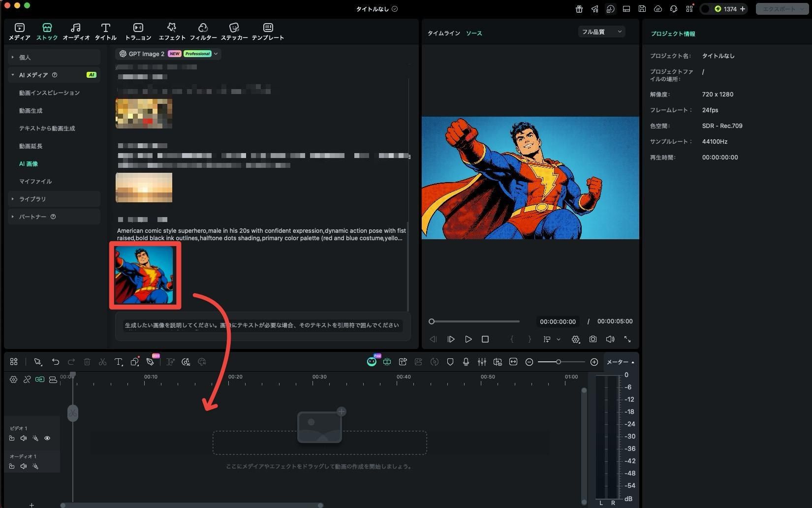This screenshot has width=812, height=508.
Task: Open the フル品質 quality dropdown
Action: pyautogui.click(x=601, y=32)
